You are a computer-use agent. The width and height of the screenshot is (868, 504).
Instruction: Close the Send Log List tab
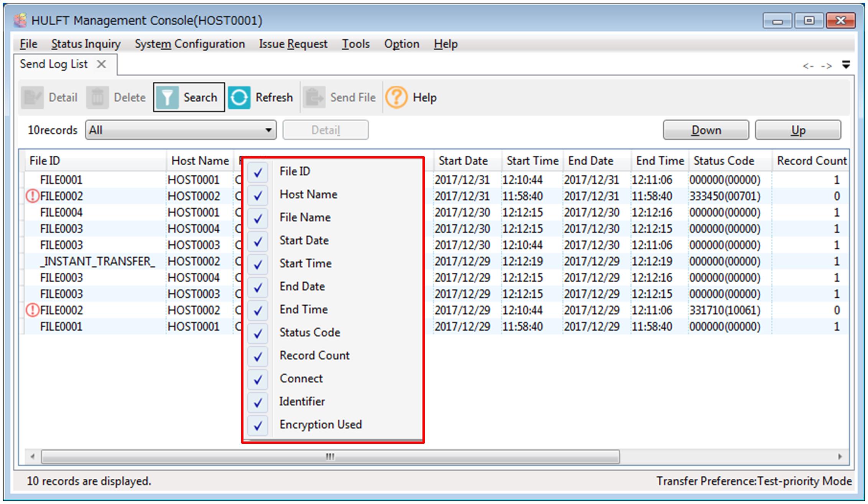[101, 64]
